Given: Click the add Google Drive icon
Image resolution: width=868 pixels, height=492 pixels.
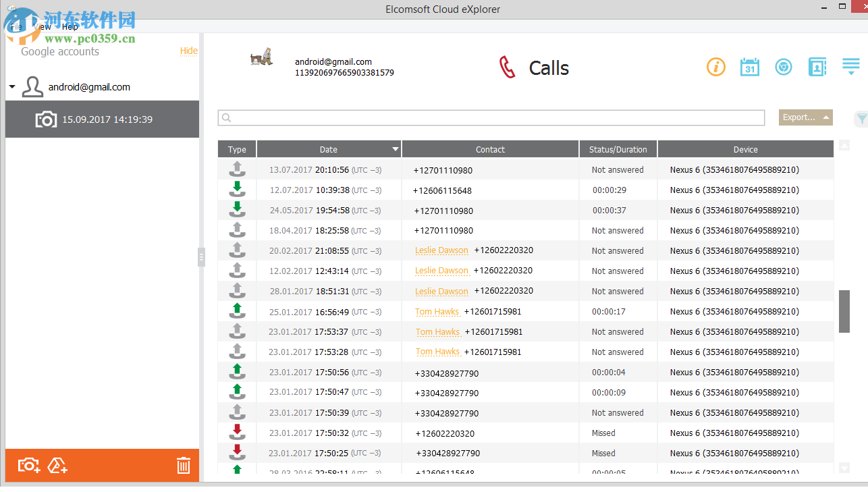Looking at the screenshot, I should [x=58, y=465].
